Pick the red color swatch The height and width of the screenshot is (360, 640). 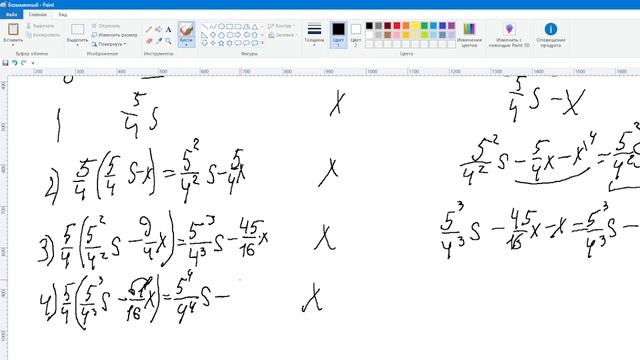click(x=397, y=26)
